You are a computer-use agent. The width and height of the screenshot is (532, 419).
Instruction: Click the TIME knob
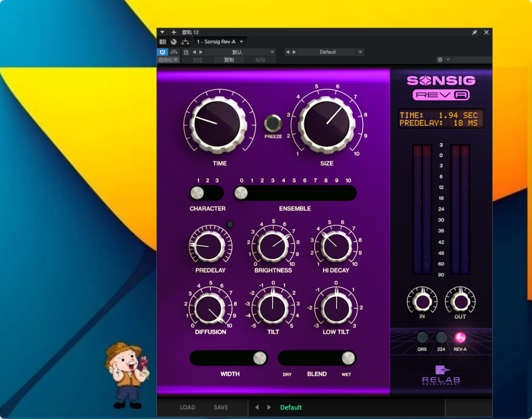[x=218, y=125]
